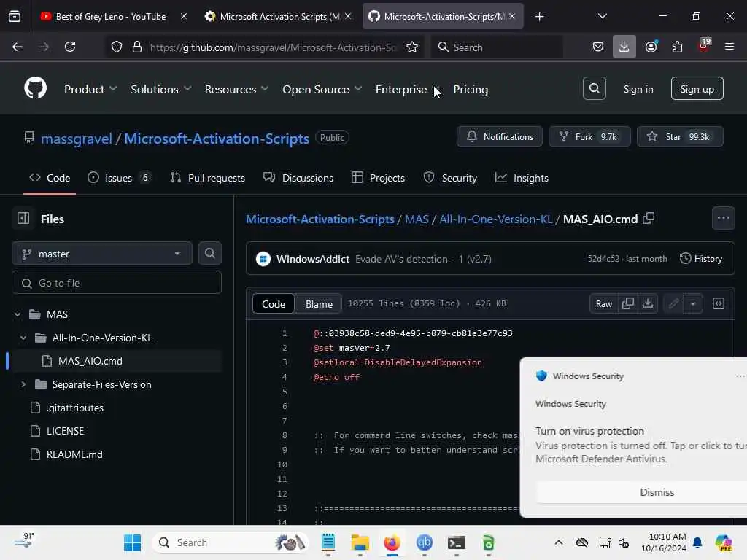This screenshot has width=747, height=560.
Task: Open GitHub search magnifier button
Action: pos(594,88)
